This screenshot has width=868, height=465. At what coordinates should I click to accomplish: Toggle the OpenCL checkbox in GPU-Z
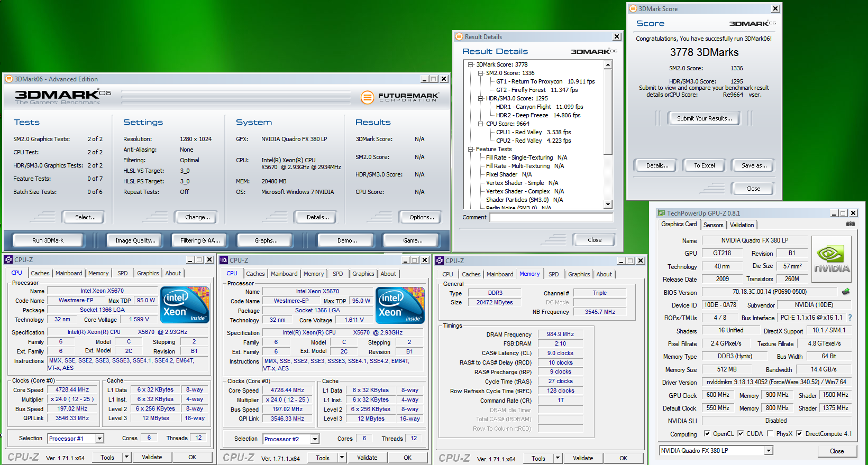click(707, 433)
